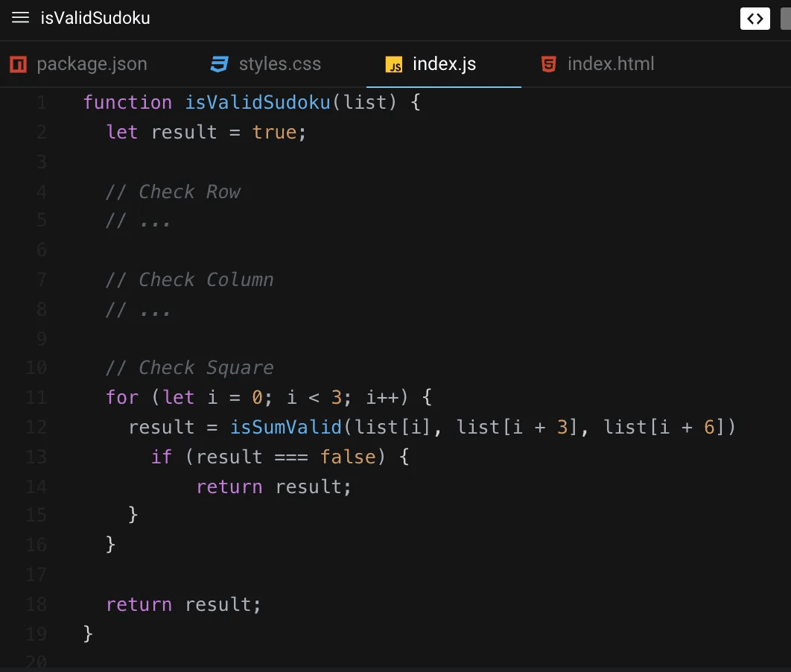The image size is (791, 672).
Task: Click the let result = true declaration
Action: (x=206, y=132)
